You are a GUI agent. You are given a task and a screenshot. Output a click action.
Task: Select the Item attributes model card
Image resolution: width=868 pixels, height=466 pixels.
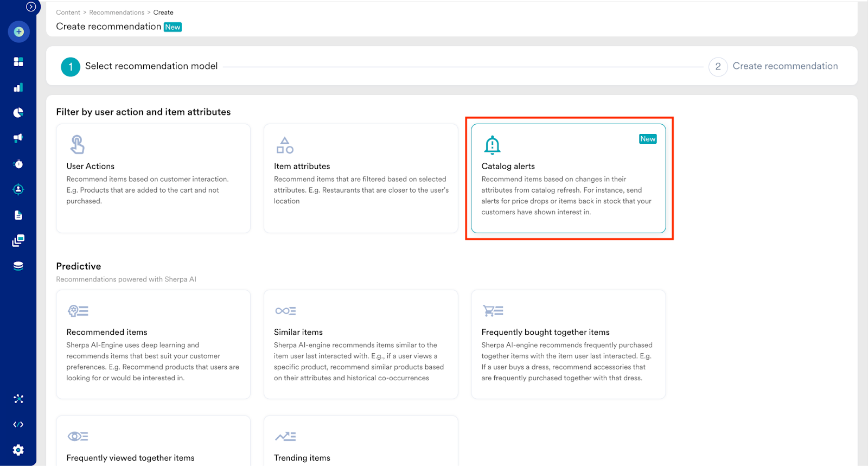tap(361, 178)
